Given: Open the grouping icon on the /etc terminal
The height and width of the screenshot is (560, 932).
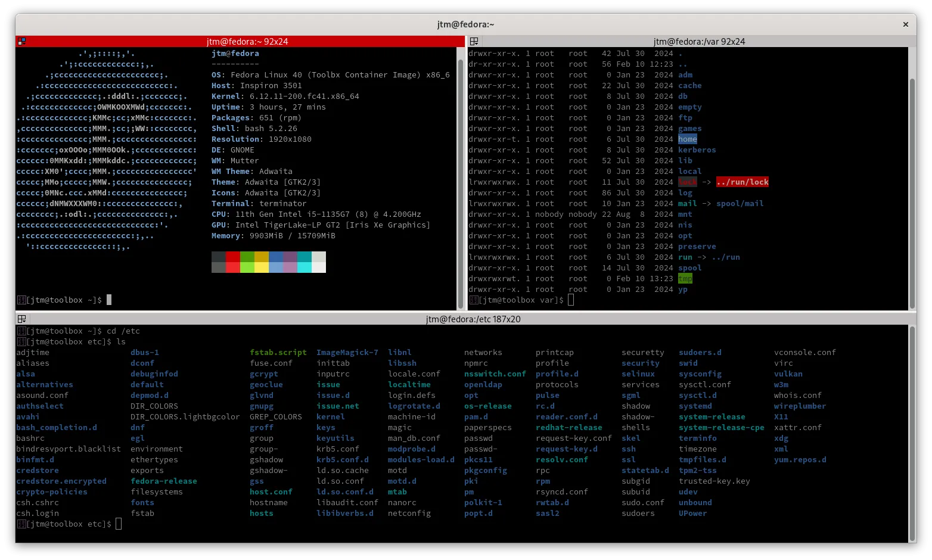Looking at the screenshot, I should tap(21, 319).
